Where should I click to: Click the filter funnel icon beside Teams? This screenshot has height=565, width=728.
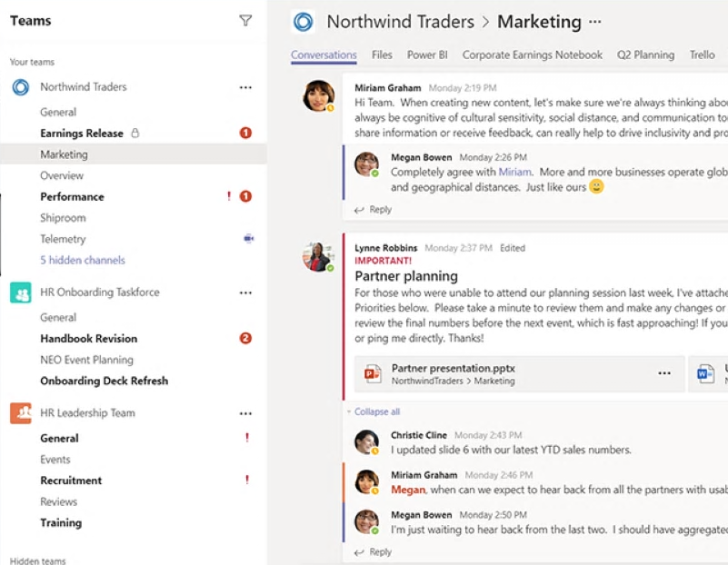(245, 20)
